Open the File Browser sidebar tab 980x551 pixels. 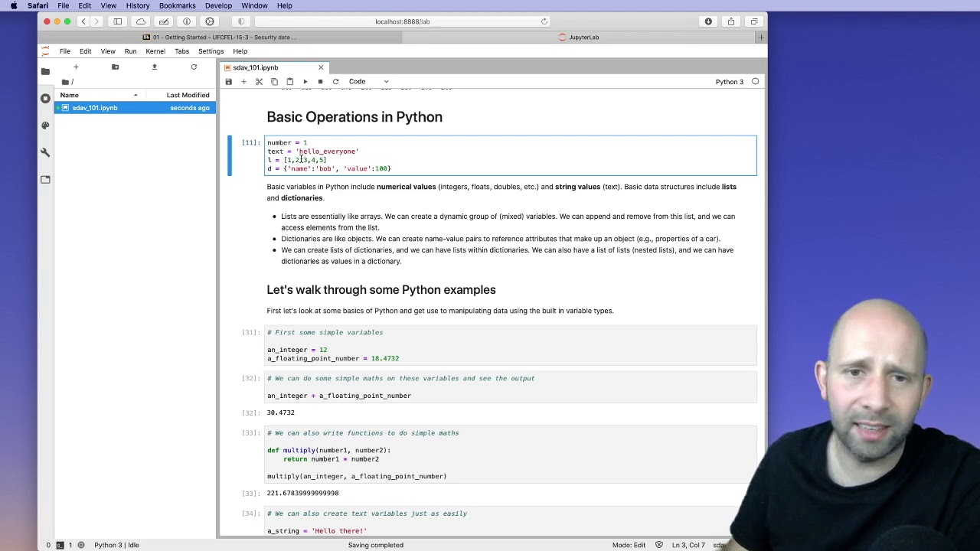(45, 71)
